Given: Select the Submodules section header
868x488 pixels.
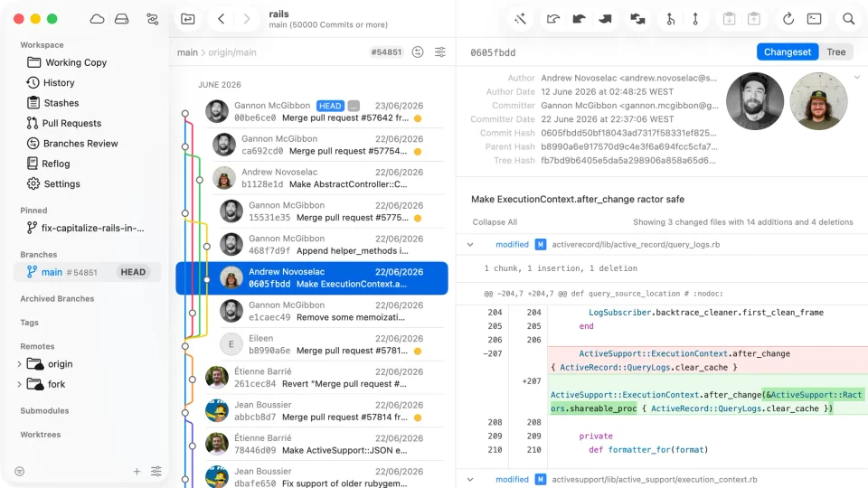Looking at the screenshot, I should click(x=44, y=410).
